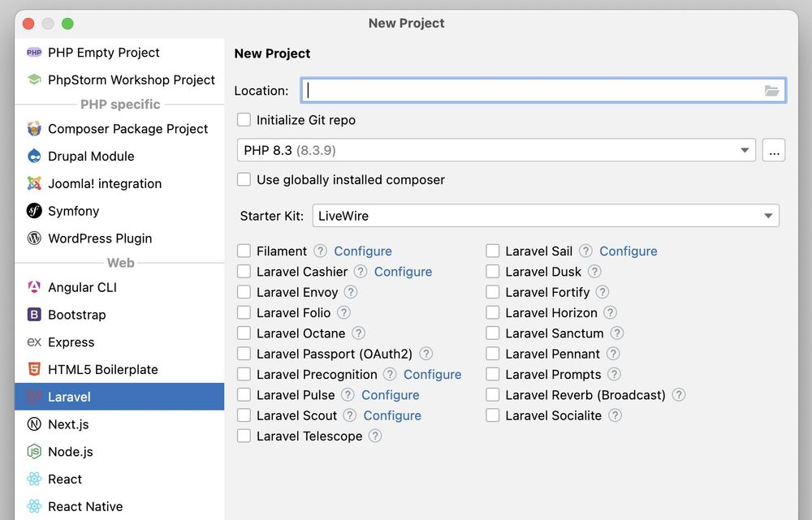Toggle the Laravel Dusk checkbox
Image resolution: width=812 pixels, height=520 pixels.
click(x=493, y=272)
